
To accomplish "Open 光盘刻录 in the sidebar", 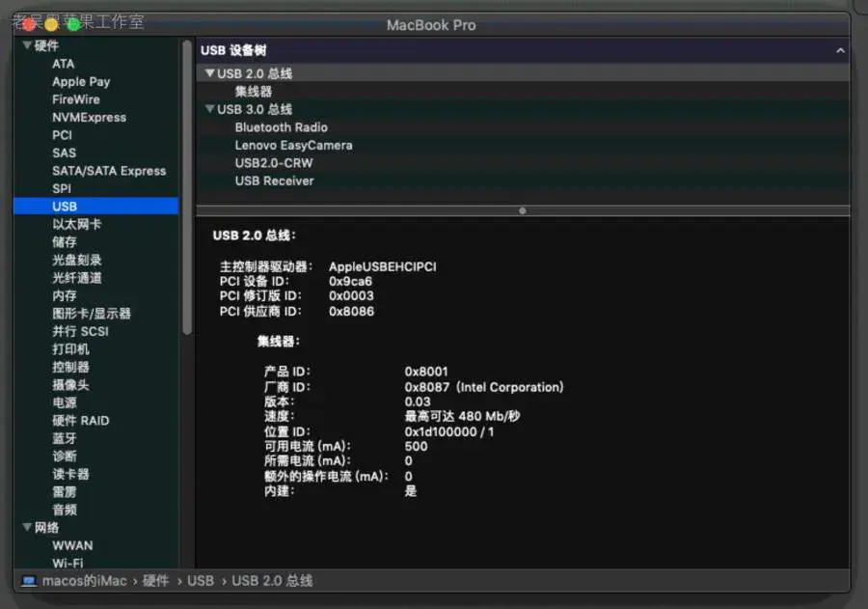I will (x=76, y=260).
